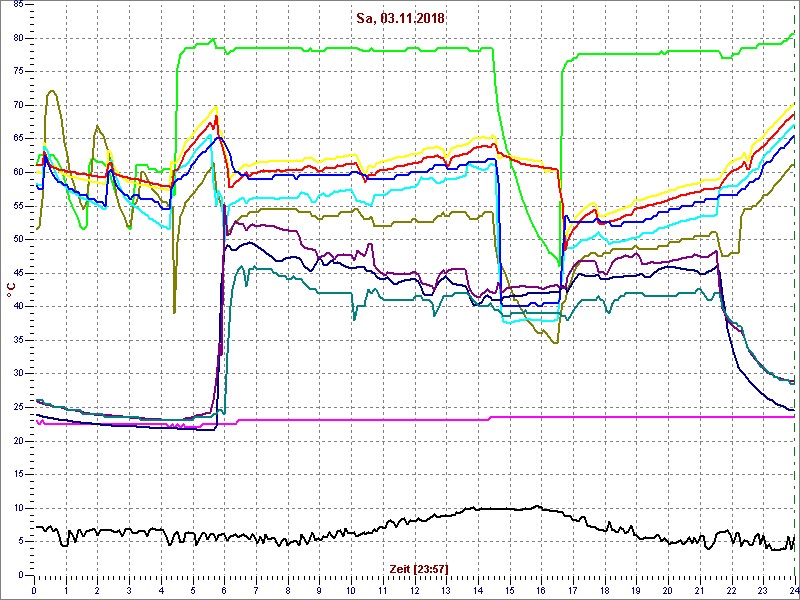Click hour '18' on the time axis
The height and width of the screenshot is (600, 800).
[x=605, y=588]
